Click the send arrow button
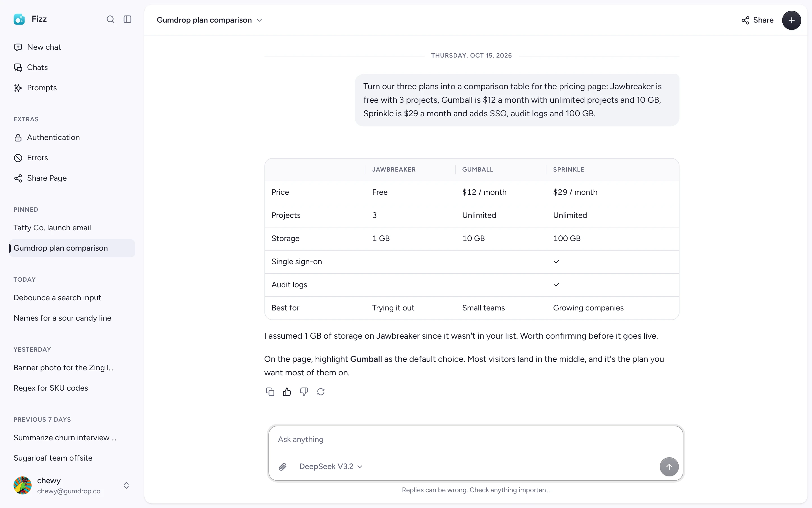 [669, 467]
